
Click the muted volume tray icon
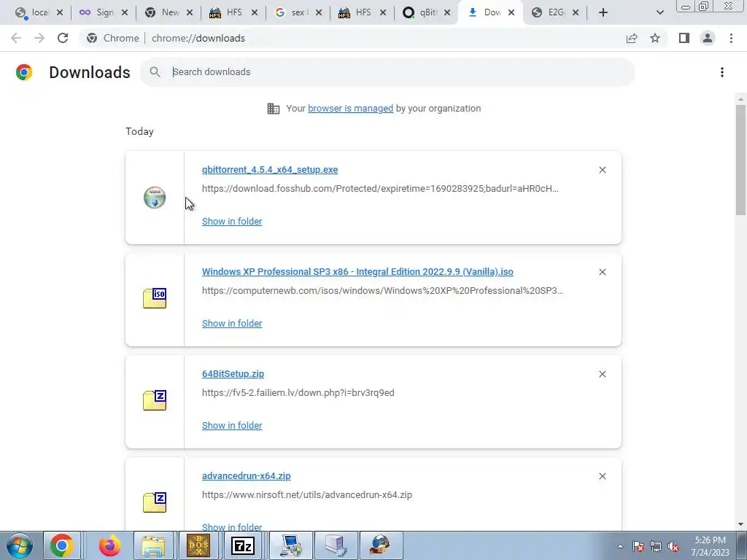pos(673,547)
